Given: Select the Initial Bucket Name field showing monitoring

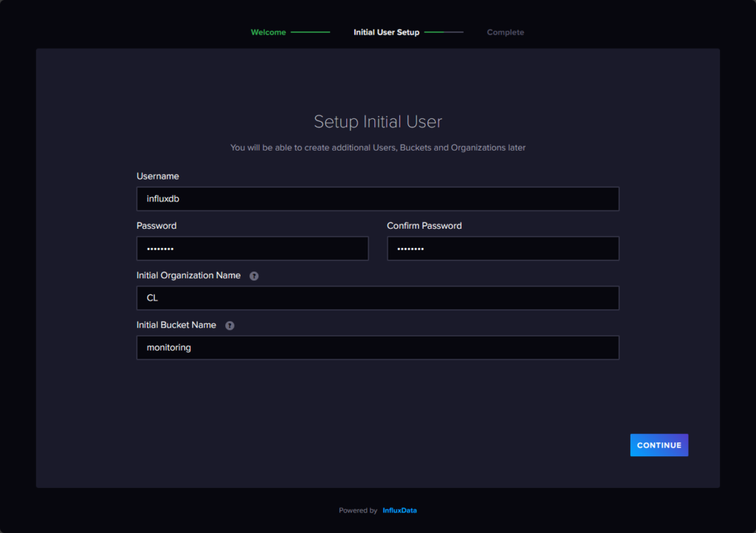Looking at the screenshot, I should 377,347.
